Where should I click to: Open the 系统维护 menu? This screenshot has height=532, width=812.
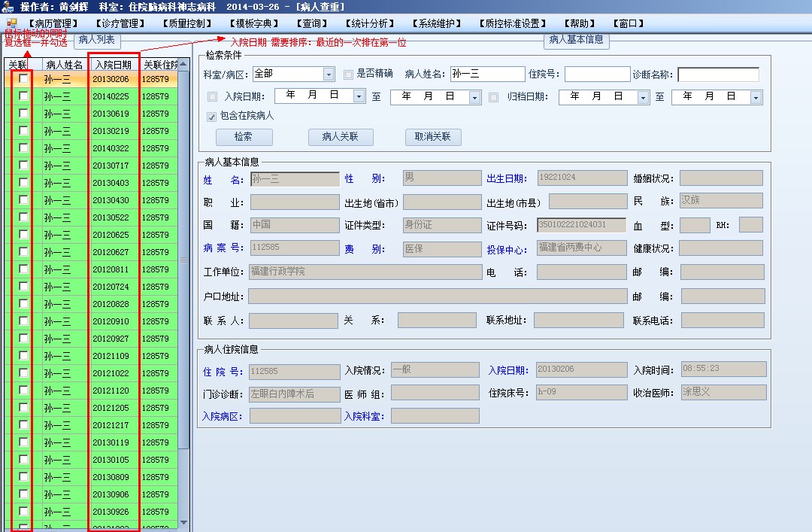pyautogui.click(x=437, y=23)
